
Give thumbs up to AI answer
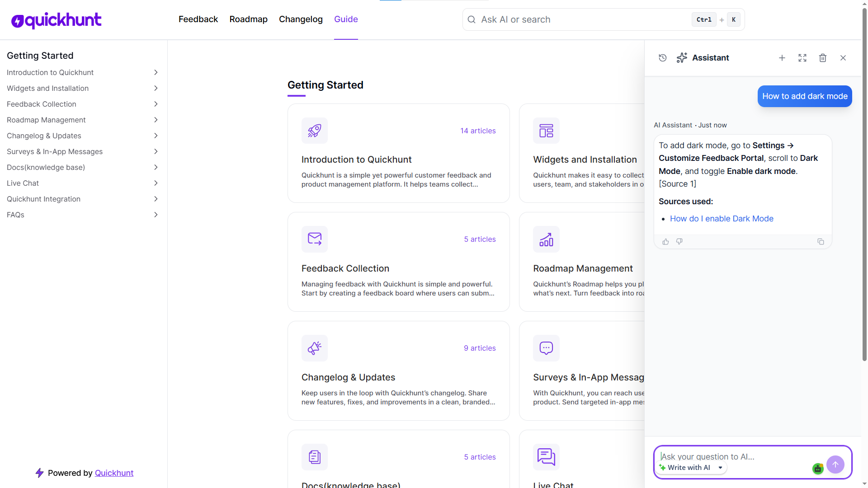(x=665, y=242)
